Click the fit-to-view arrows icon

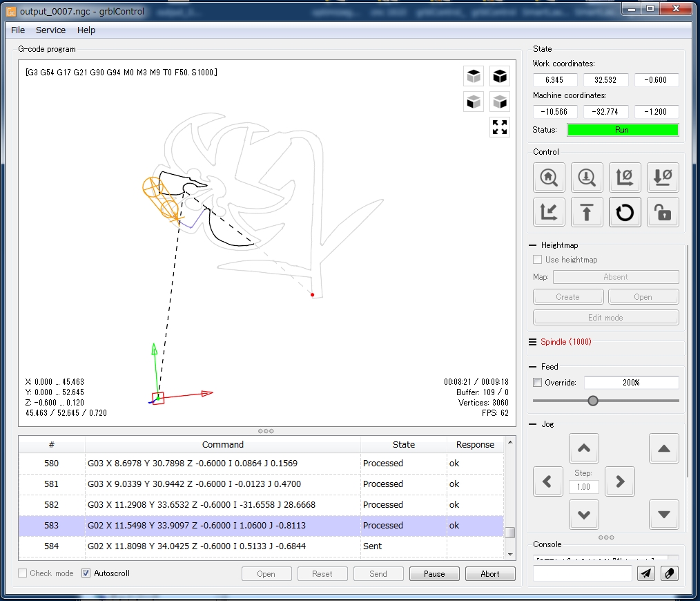click(500, 127)
